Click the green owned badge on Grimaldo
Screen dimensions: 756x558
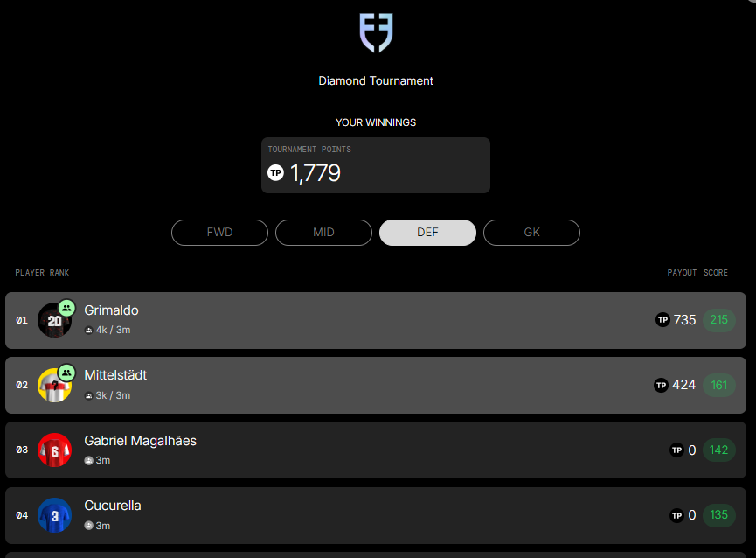(66, 307)
